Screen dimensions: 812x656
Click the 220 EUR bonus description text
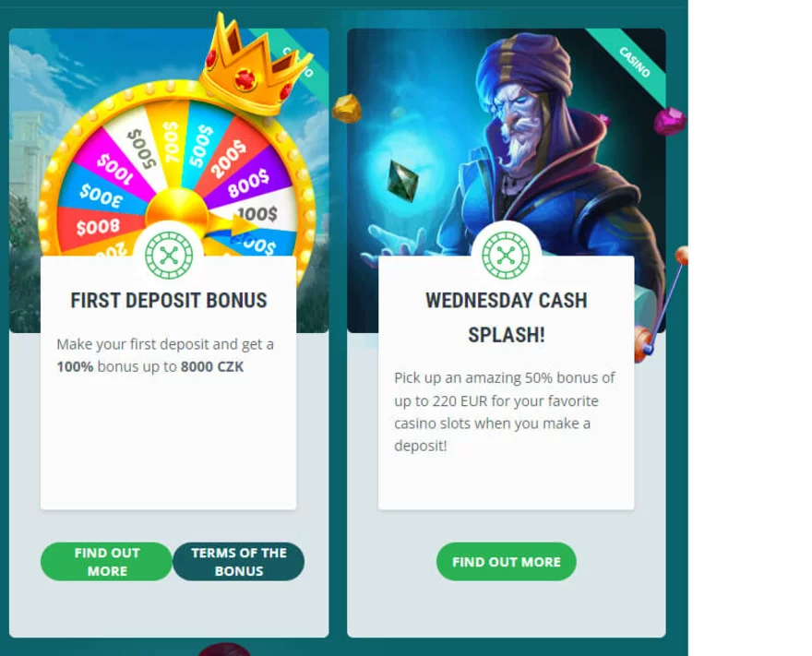[x=505, y=411]
